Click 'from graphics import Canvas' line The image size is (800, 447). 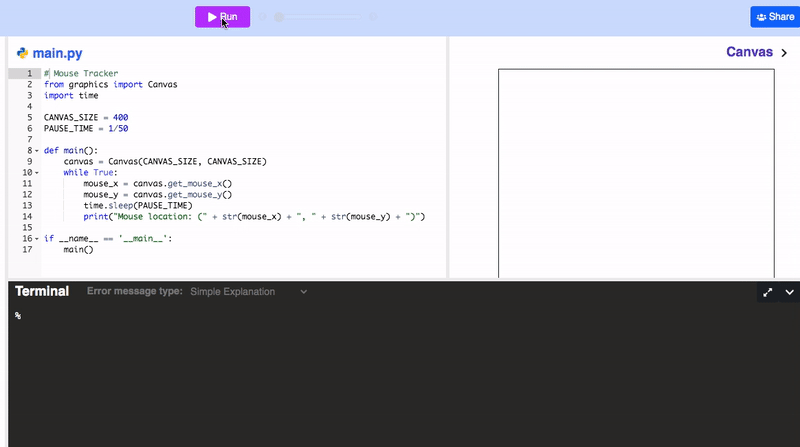(x=111, y=84)
